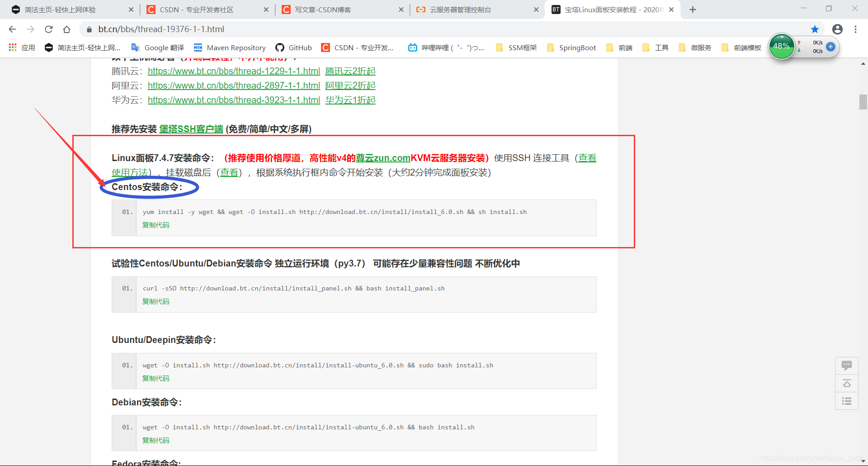
Task: Open a new browser tab
Action: tap(693, 10)
